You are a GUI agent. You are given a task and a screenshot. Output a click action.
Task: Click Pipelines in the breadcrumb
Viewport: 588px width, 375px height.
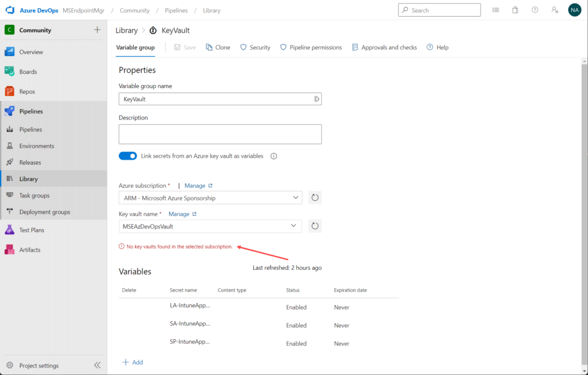(x=176, y=10)
